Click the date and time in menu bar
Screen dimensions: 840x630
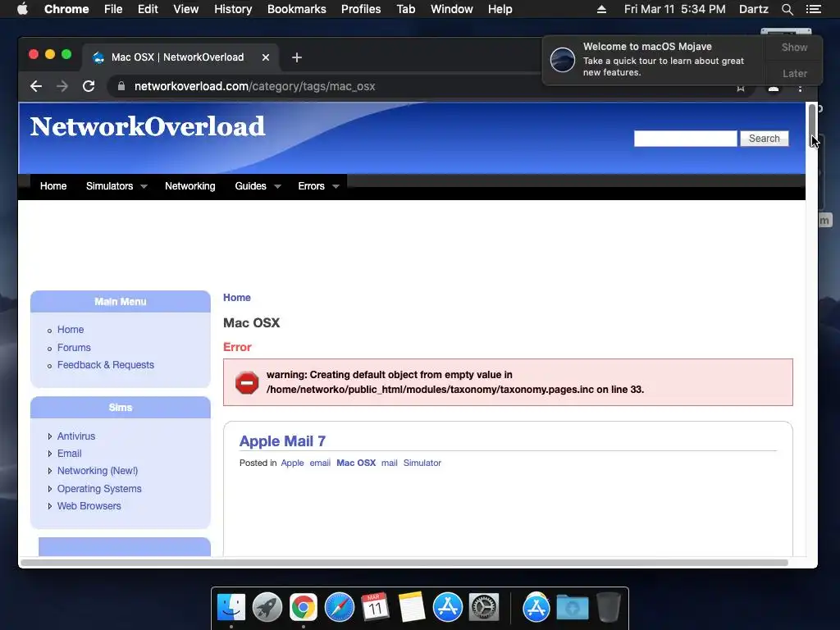click(675, 9)
